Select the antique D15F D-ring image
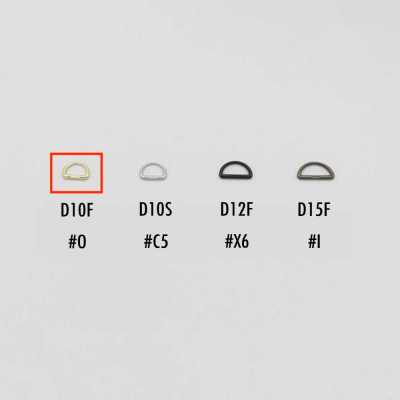 316,171
